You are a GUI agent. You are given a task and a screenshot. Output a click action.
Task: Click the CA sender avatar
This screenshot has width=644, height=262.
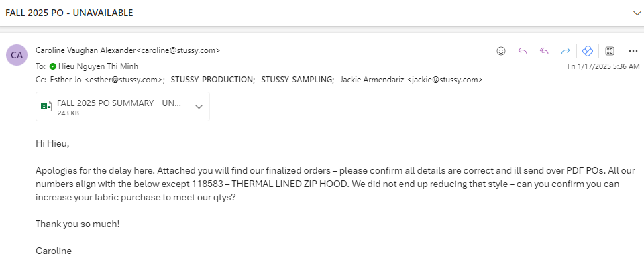point(17,55)
